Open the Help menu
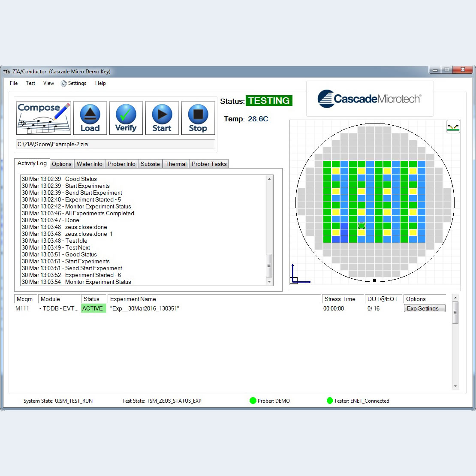This screenshot has width=476, height=476. point(100,83)
